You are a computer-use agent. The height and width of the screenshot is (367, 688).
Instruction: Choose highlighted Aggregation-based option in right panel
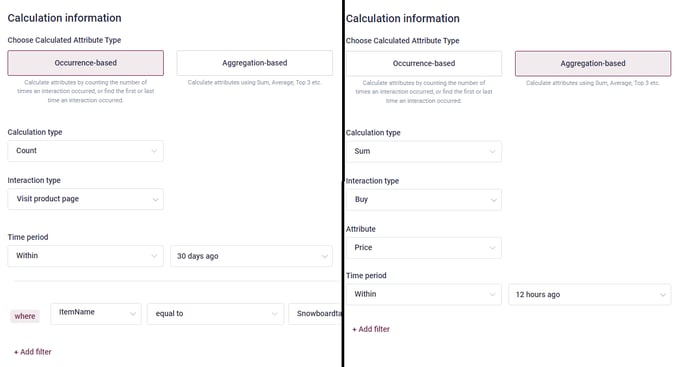(593, 63)
